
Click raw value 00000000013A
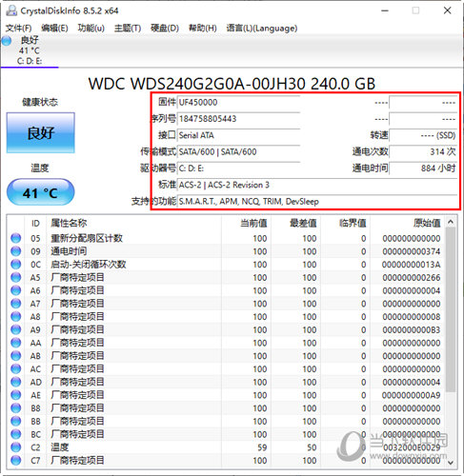click(412, 265)
